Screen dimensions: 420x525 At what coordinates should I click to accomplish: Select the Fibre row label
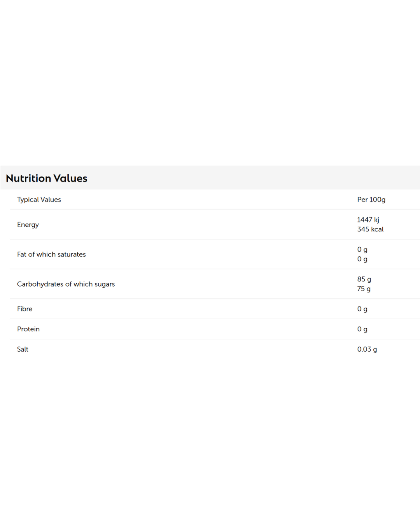coord(25,309)
